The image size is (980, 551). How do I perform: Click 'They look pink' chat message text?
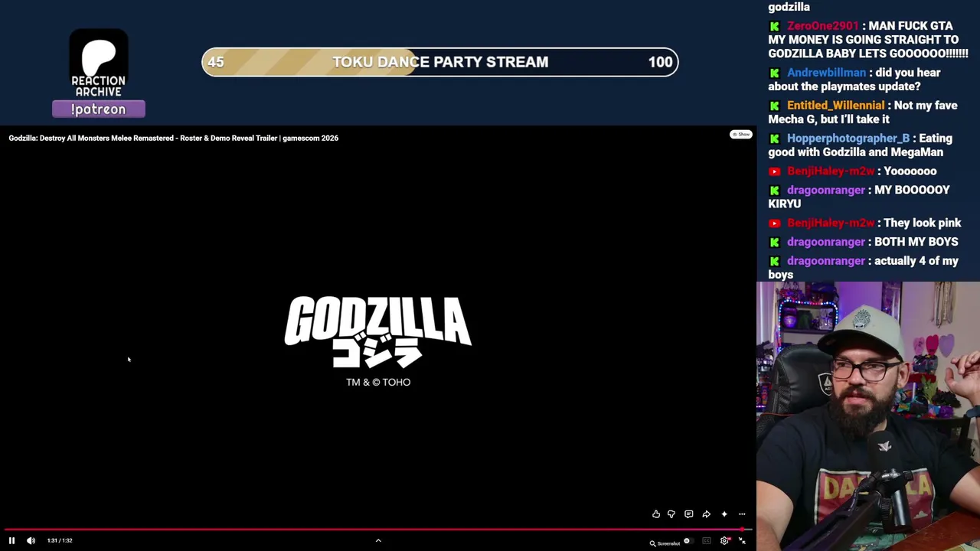pos(923,223)
